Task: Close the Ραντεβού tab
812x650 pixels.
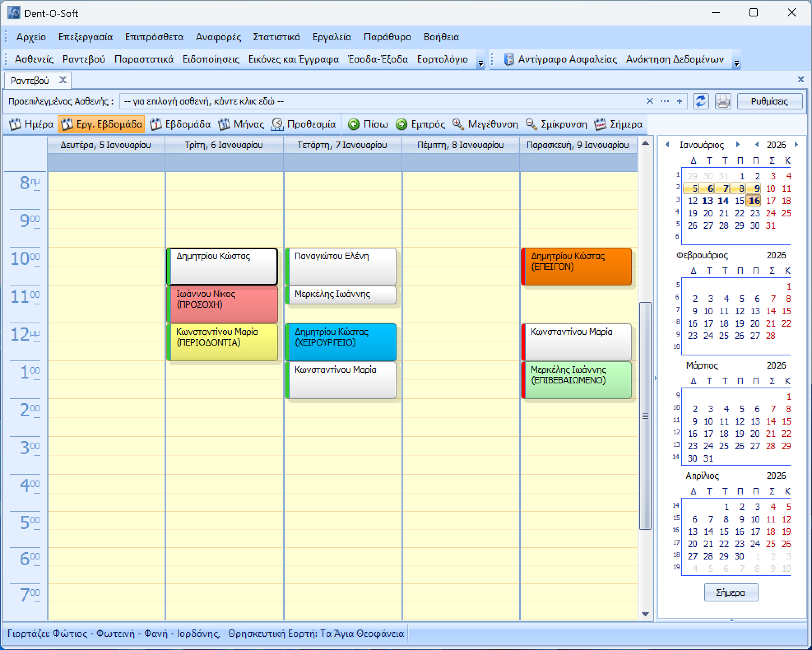Action: point(63,80)
